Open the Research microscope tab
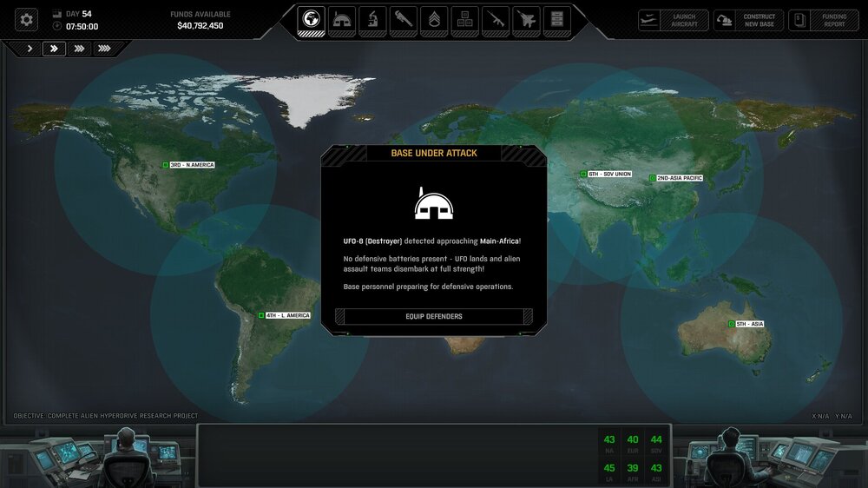 point(372,21)
